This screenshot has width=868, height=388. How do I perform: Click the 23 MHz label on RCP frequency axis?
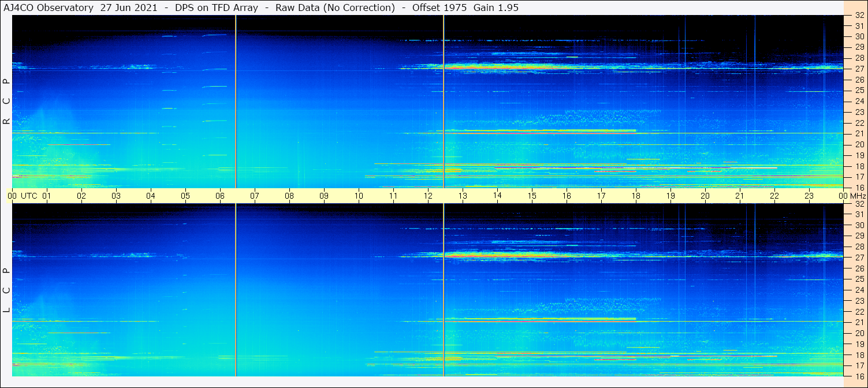pos(859,112)
